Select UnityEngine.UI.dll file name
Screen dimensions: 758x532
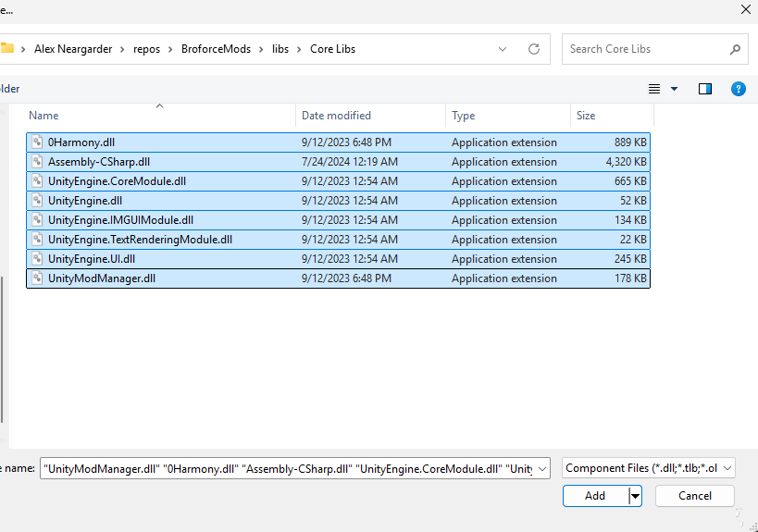pos(92,258)
